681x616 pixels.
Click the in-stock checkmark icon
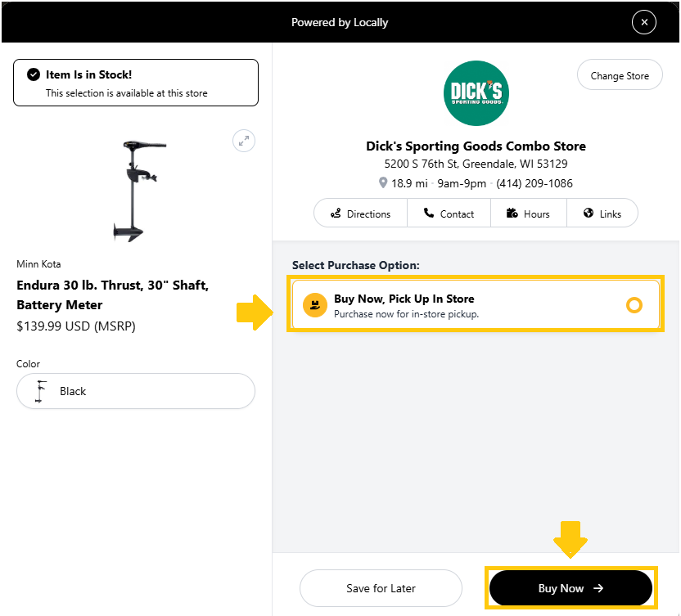click(x=34, y=74)
